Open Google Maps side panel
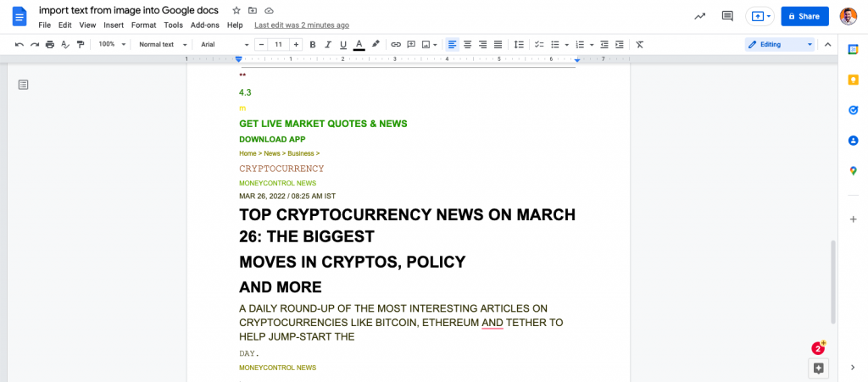The width and height of the screenshot is (868, 382). pos(853,171)
